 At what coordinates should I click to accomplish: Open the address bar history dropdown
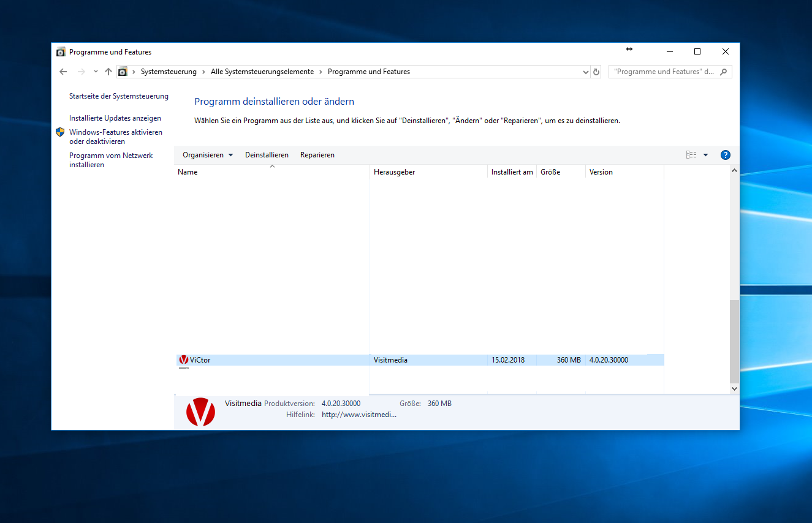point(585,72)
